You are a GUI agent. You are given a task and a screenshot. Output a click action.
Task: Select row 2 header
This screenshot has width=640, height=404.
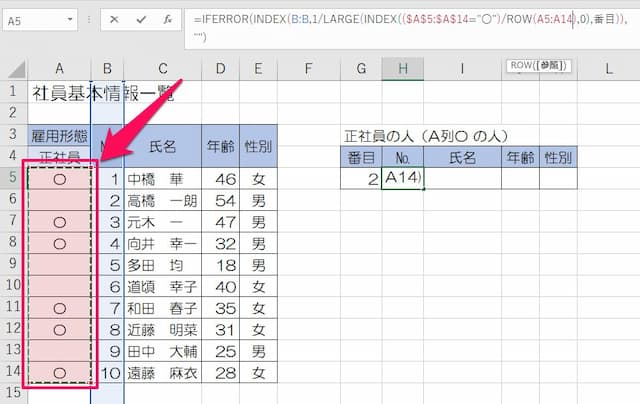point(13,112)
